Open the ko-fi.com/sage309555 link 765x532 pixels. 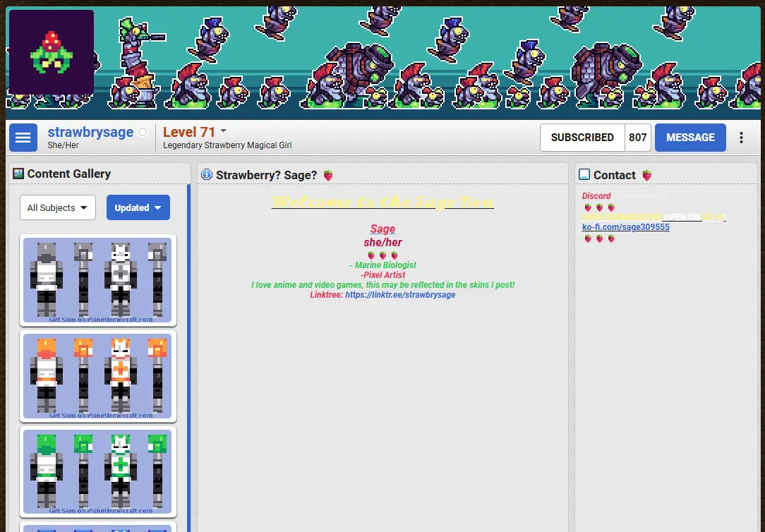625,226
